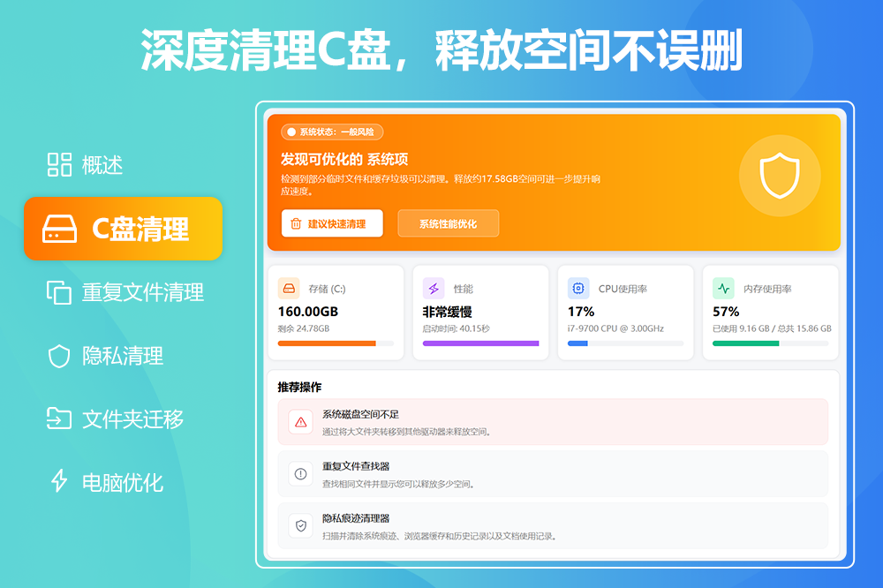Click the C盘清理 disk drive icon
Image resolution: width=883 pixels, height=588 pixels.
pos(60,229)
